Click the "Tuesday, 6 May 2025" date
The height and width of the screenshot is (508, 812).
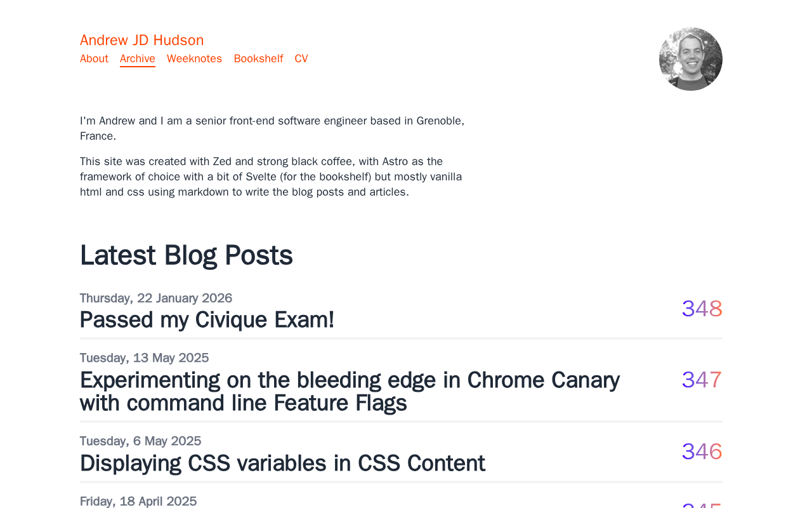point(140,441)
